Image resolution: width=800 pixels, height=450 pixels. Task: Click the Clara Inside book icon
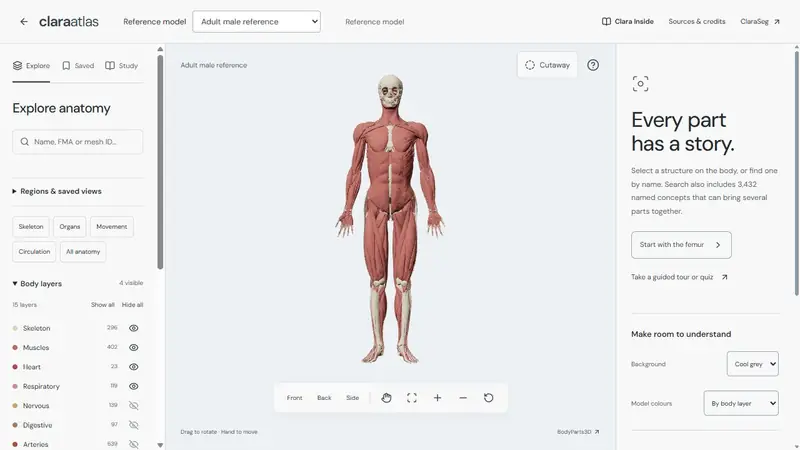tap(606, 21)
